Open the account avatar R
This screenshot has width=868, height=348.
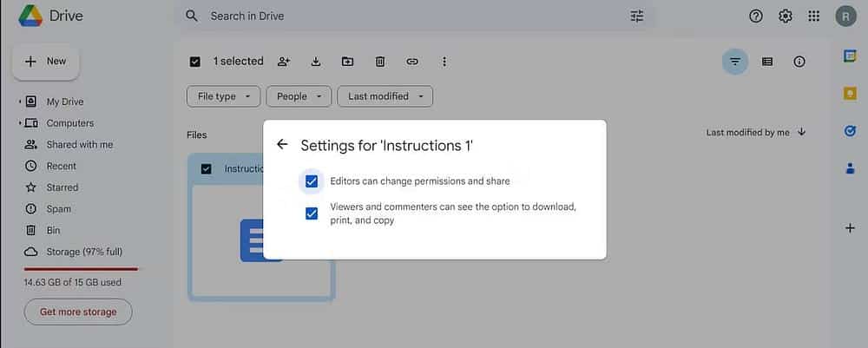pos(845,16)
